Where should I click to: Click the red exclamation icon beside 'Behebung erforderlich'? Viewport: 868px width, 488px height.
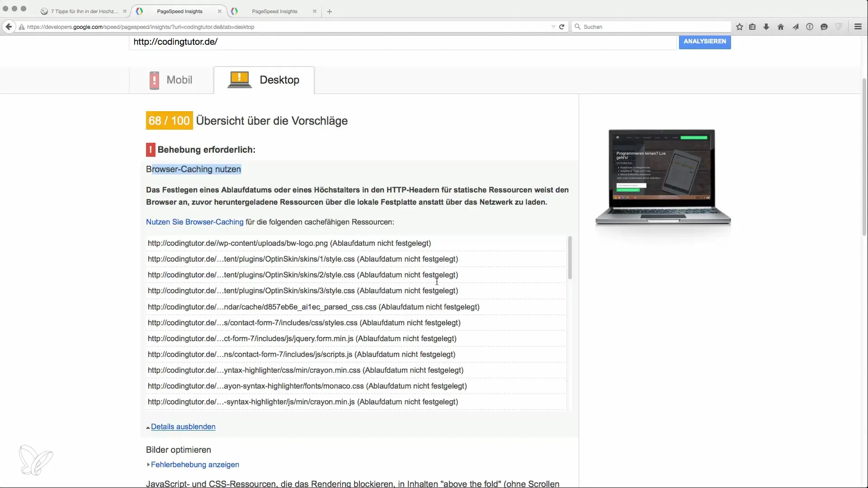pos(151,150)
